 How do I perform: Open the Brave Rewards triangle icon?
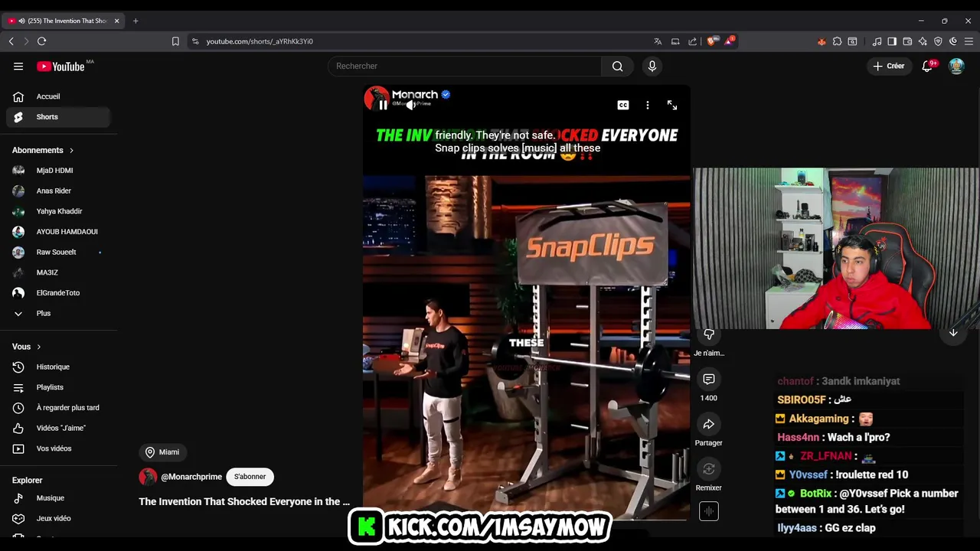729,41
